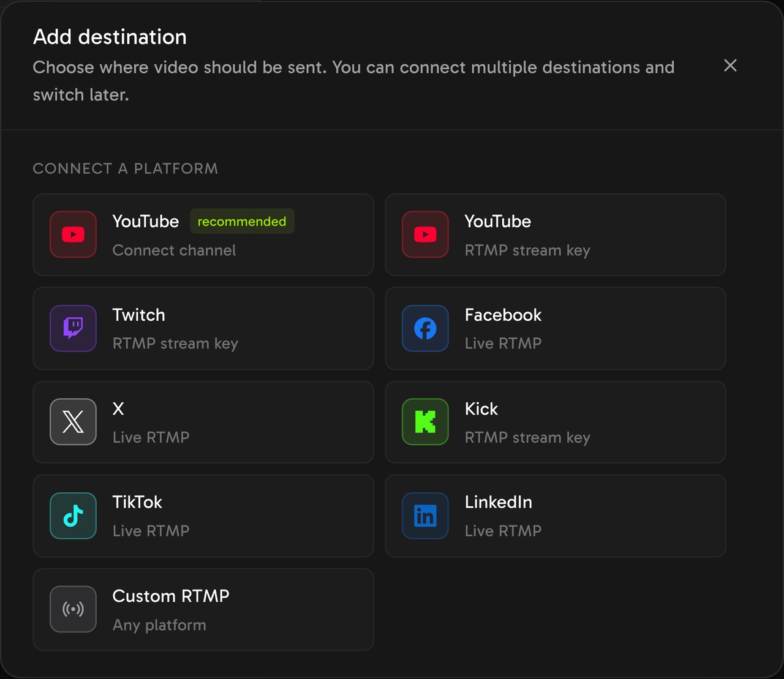Viewport: 784px width, 679px height.
Task: Click the 'Any platform' subtitle text
Action: [x=159, y=625]
